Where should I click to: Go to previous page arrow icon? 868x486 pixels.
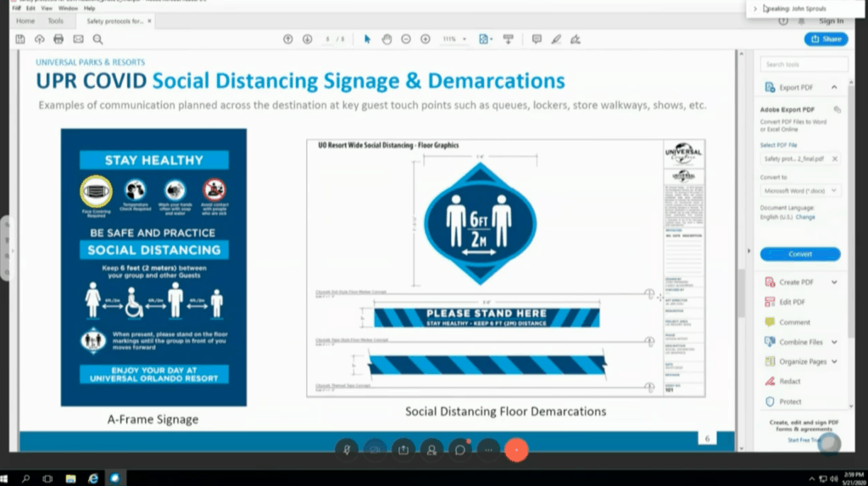click(x=288, y=39)
